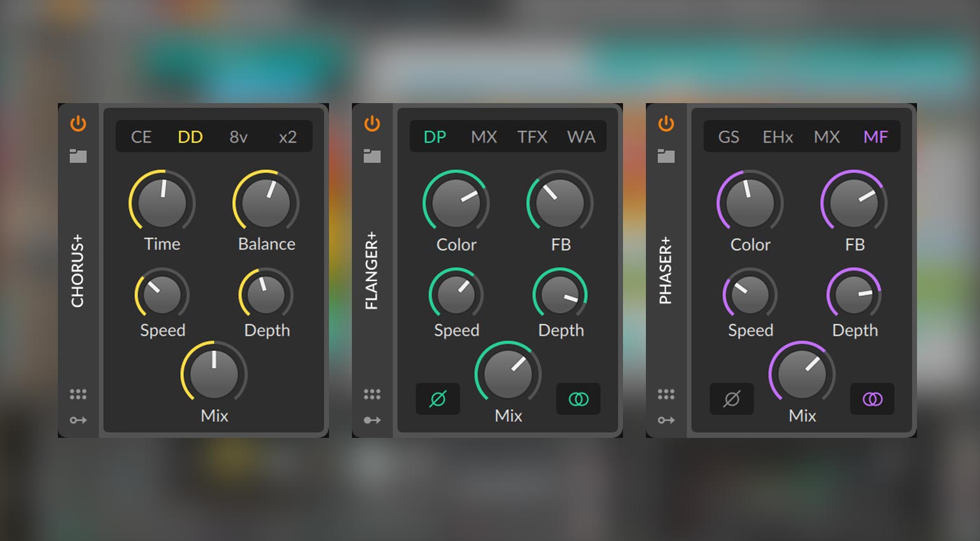Select the 8v mode in Chorus+
This screenshot has height=541, width=980.
click(239, 137)
